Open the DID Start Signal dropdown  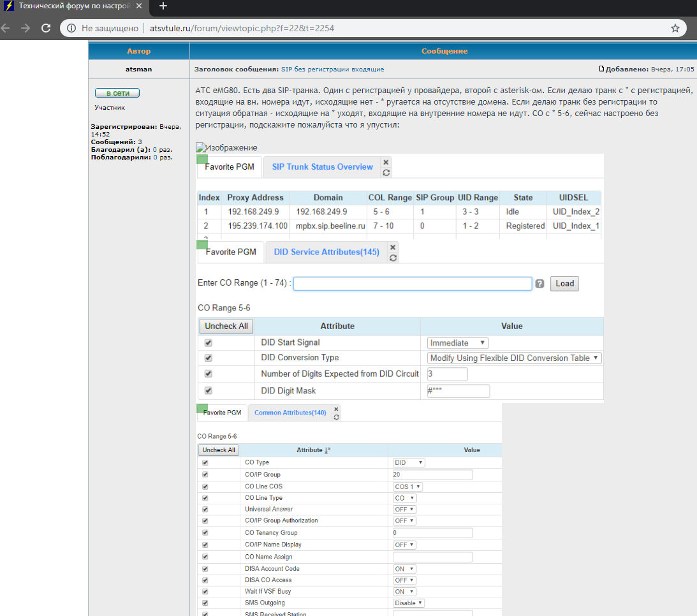click(x=459, y=343)
